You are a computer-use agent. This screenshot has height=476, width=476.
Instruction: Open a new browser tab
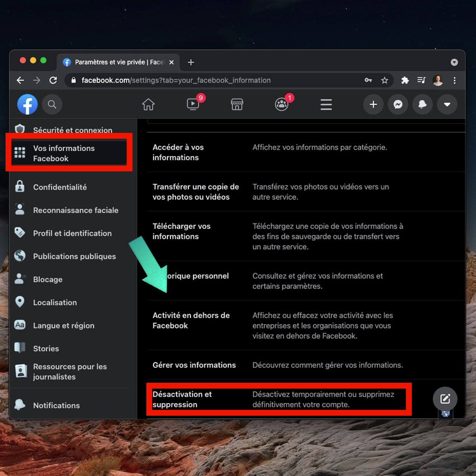191,62
